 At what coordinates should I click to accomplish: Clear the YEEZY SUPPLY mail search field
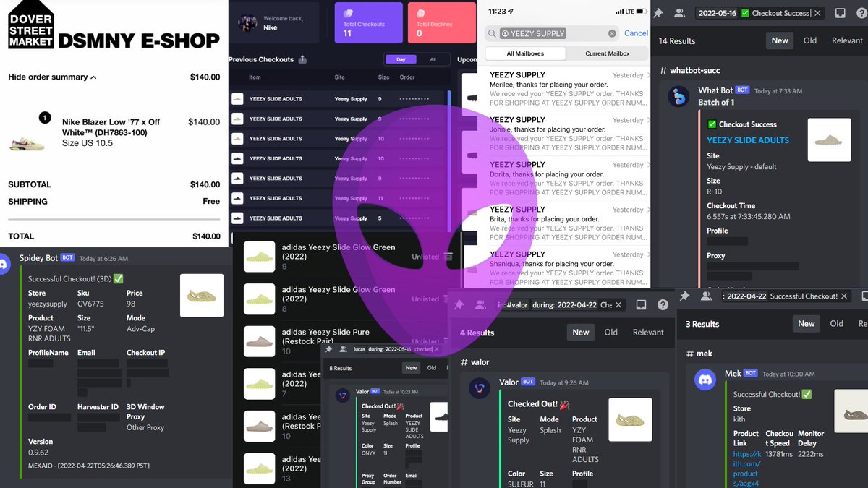(x=612, y=33)
